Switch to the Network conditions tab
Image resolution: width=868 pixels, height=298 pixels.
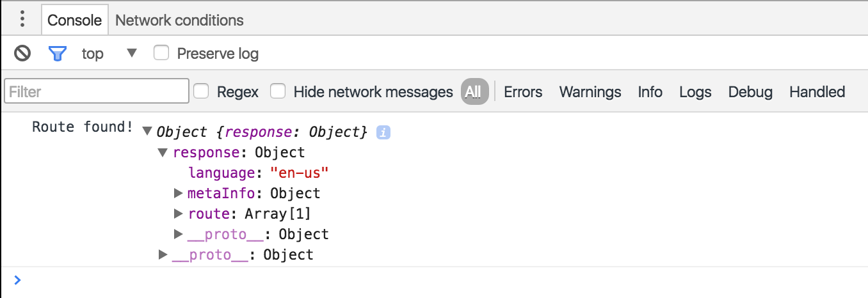179,20
